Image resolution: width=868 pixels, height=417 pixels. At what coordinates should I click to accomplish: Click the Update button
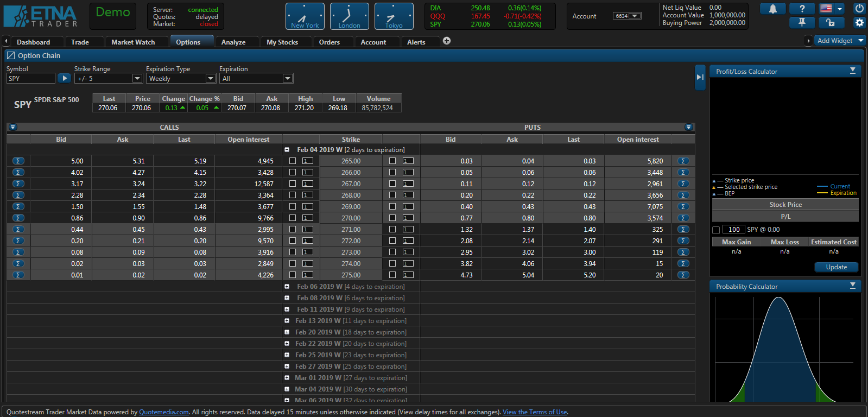click(837, 267)
